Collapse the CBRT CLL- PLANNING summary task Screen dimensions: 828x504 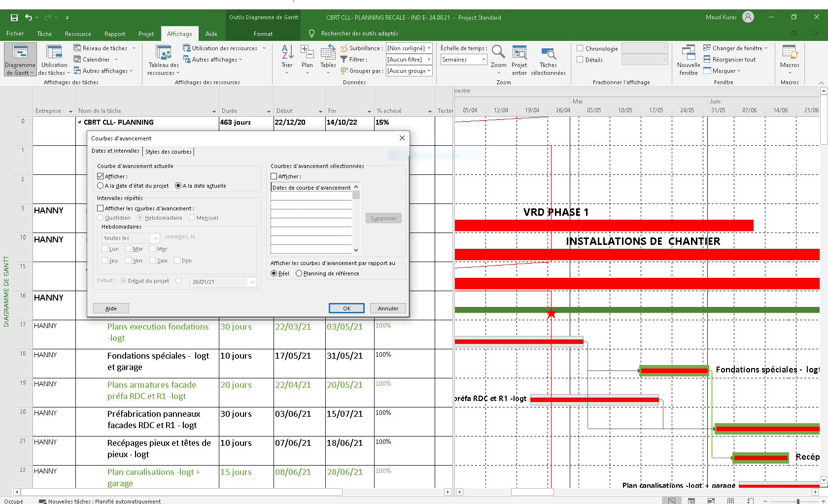80,122
